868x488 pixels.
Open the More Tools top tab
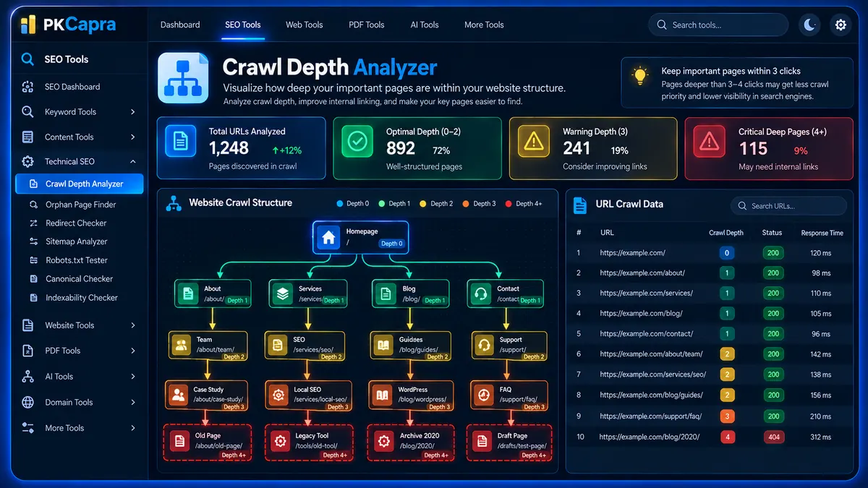point(484,25)
